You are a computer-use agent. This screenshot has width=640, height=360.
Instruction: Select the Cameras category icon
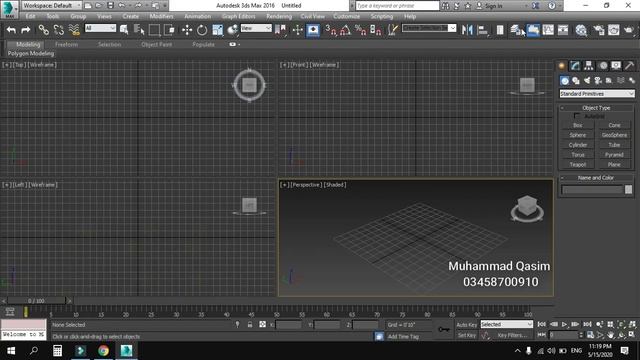(x=598, y=80)
